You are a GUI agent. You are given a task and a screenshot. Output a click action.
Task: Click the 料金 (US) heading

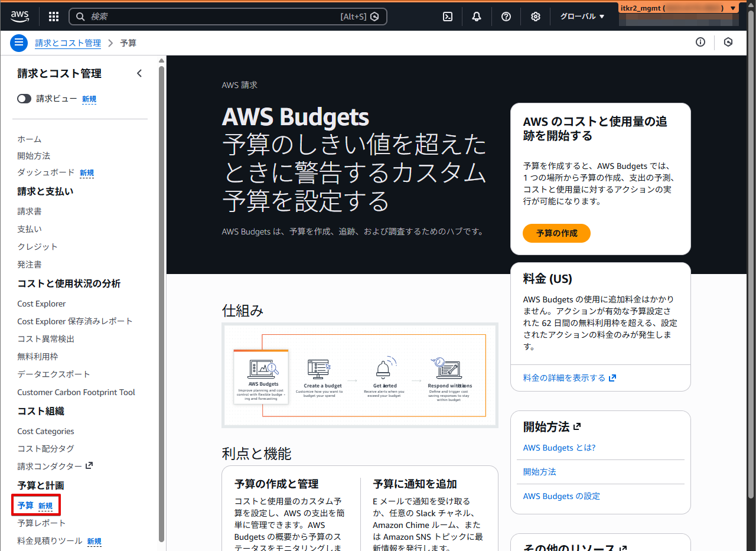[548, 279]
